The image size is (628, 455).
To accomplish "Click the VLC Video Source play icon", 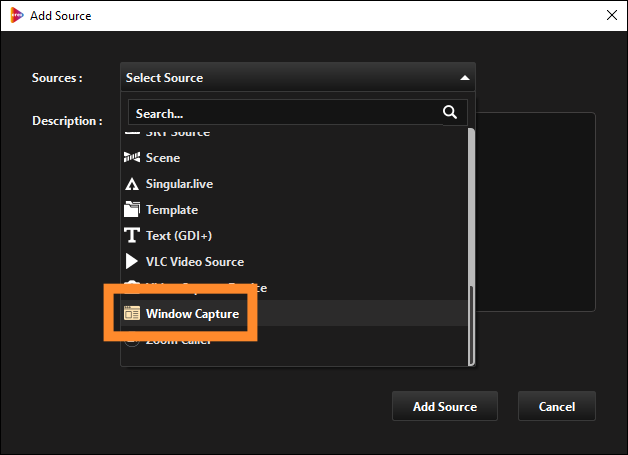I will pos(132,261).
